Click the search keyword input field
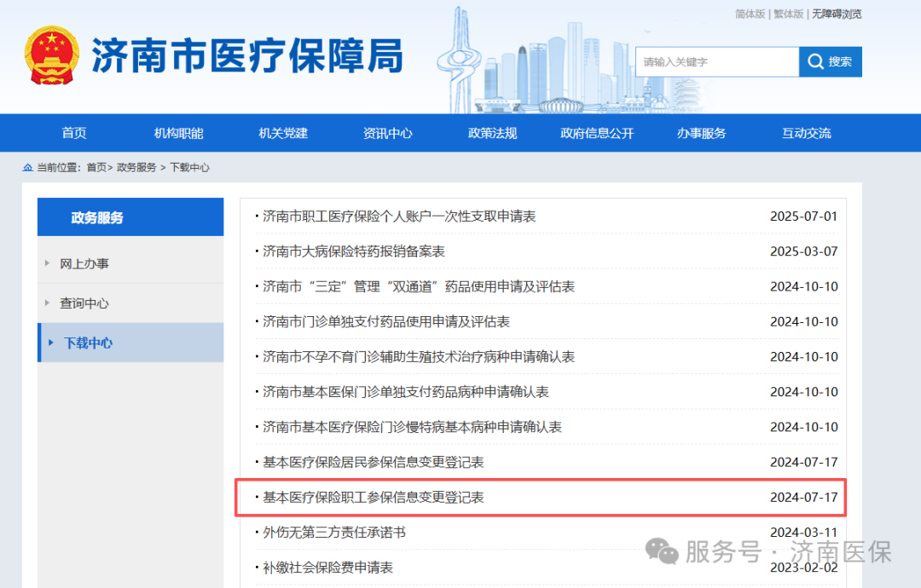Viewport: 921px width, 588px height. point(716,62)
